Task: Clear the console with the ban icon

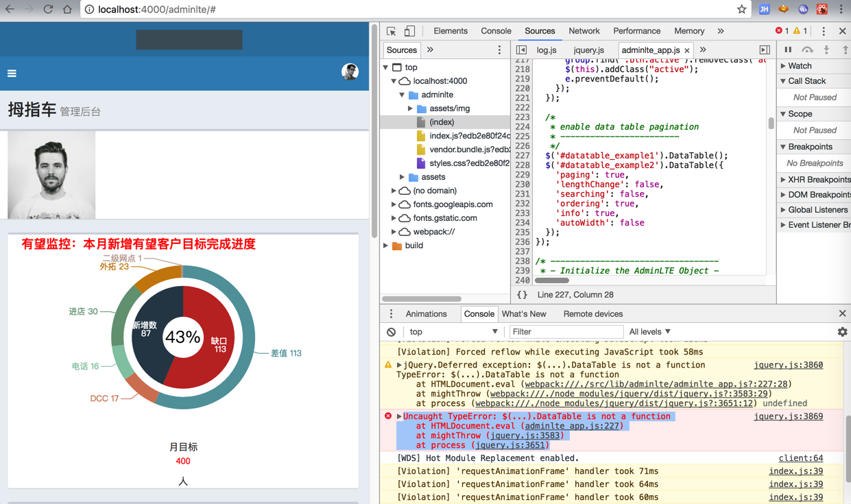Action: (391, 332)
